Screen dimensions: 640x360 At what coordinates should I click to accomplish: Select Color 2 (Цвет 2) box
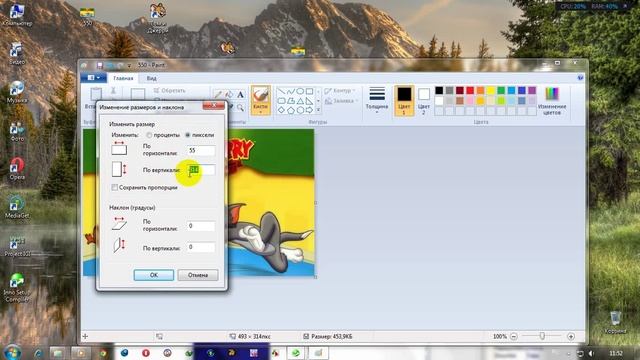[x=424, y=100]
